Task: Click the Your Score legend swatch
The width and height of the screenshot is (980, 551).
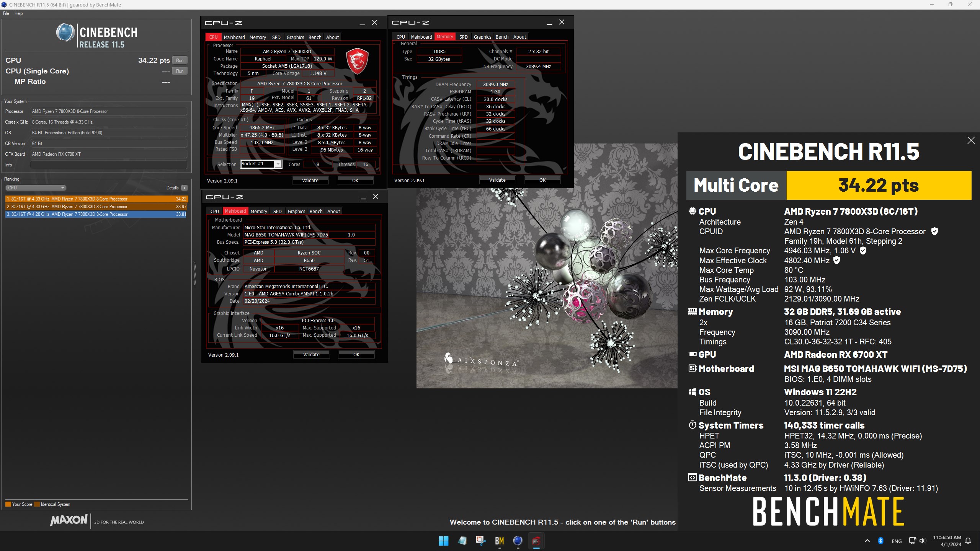Action: [8, 504]
